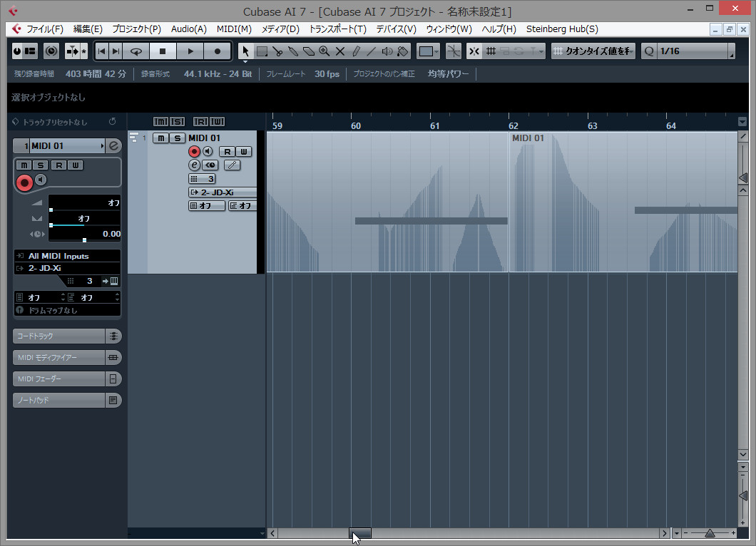756x546 pixels.
Task: Open MIDI channel 3 selector on track
Action: tap(202, 179)
